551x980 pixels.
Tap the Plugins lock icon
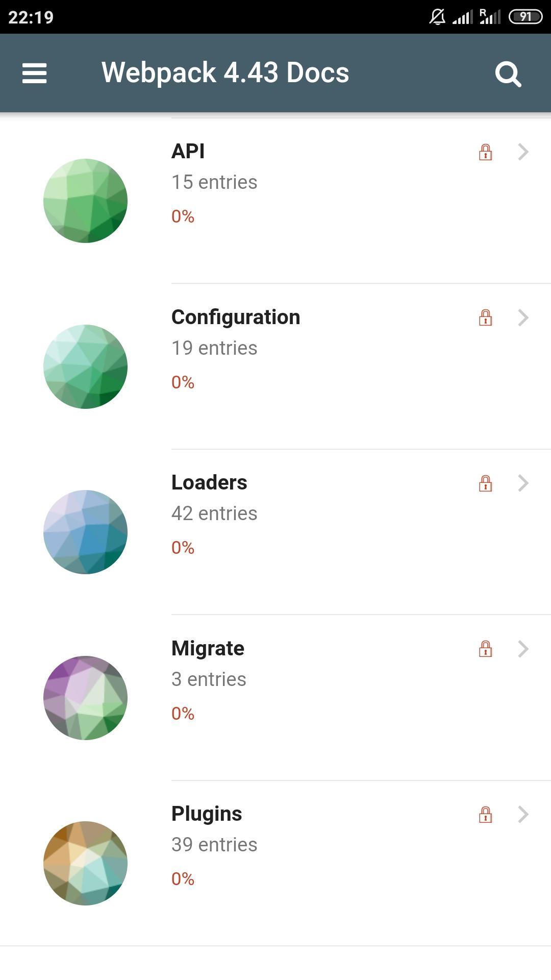485,814
